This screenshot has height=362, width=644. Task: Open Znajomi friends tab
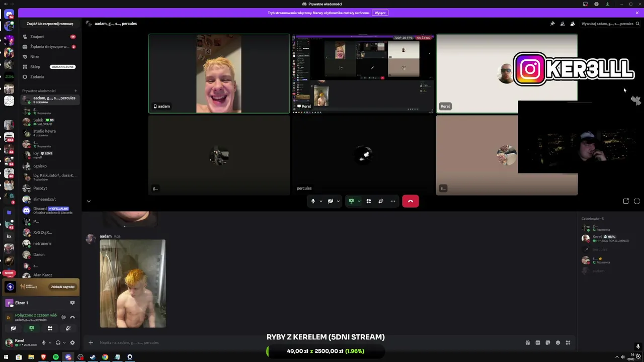coord(49,37)
